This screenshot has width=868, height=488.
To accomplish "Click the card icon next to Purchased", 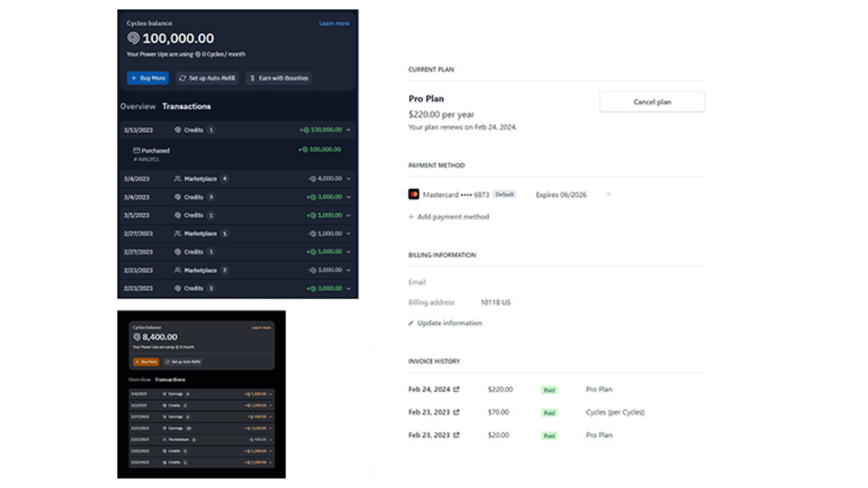I will 137,151.
